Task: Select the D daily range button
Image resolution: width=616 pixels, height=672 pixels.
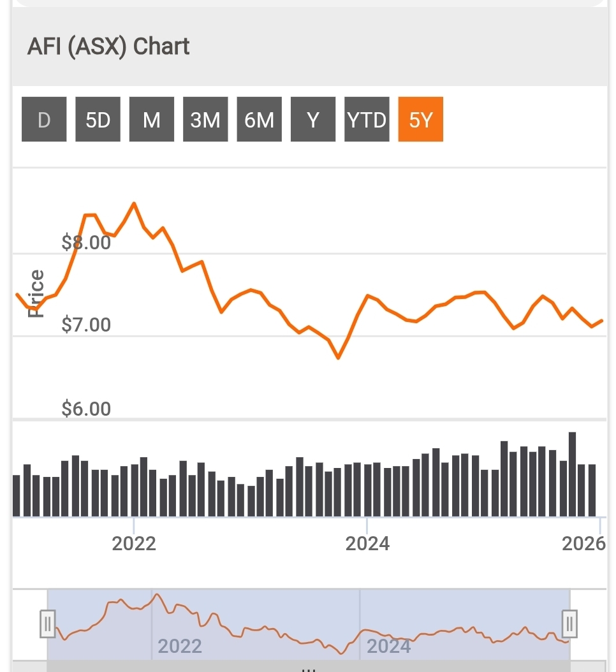Action: pos(44,119)
